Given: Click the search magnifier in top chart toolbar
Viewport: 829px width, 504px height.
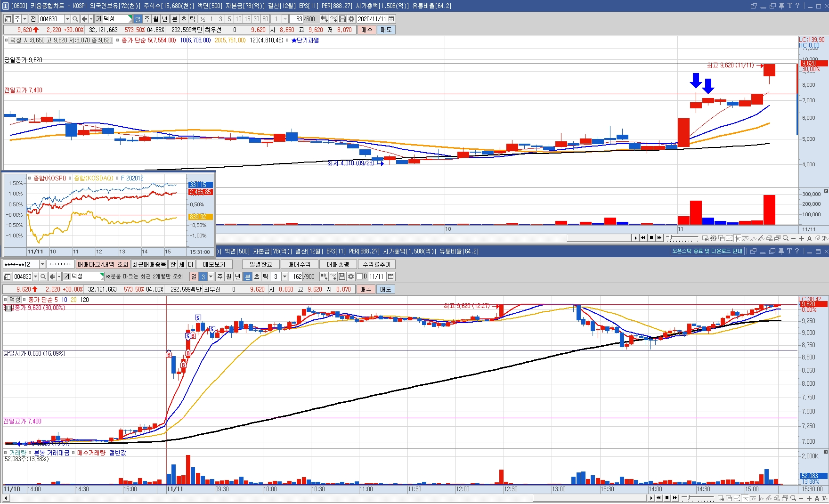Looking at the screenshot, I should point(75,19).
